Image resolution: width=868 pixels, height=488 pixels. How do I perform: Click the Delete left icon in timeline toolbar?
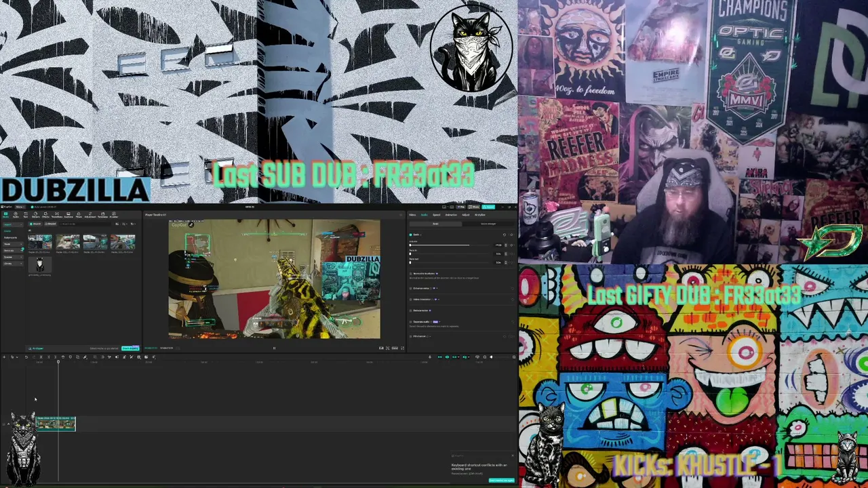pyautogui.click(x=48, y=357)
